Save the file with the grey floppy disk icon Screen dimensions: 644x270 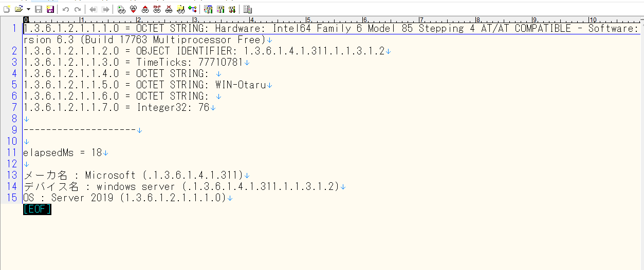click(x=38, y=9)
